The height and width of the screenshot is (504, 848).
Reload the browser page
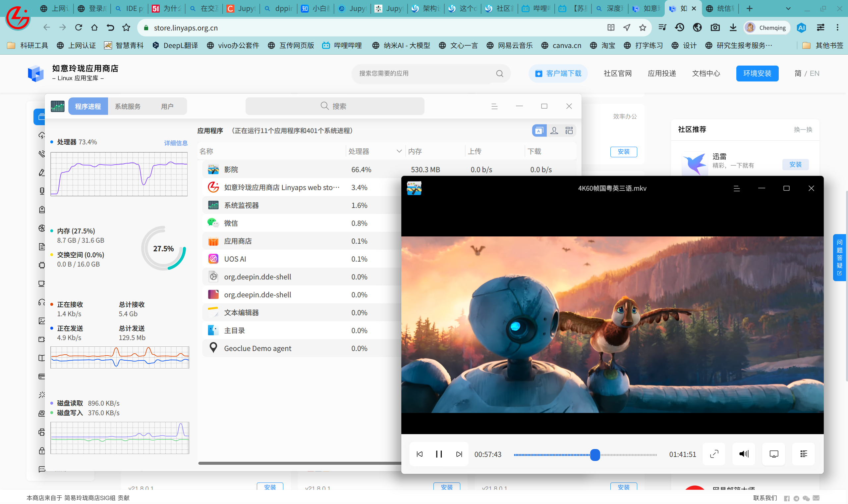click(79, 27)
